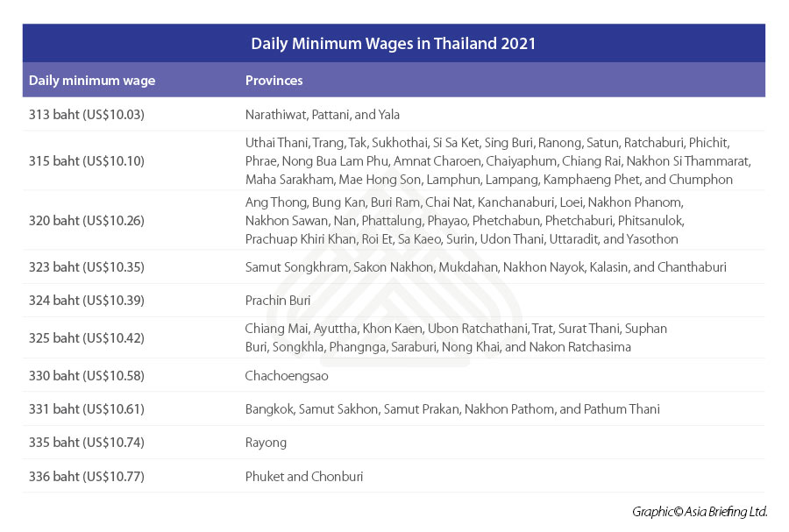Click the table title "Daily Minimum Wages in Thailand 2021"
The image size is (789, 532).
pos(394,43)
